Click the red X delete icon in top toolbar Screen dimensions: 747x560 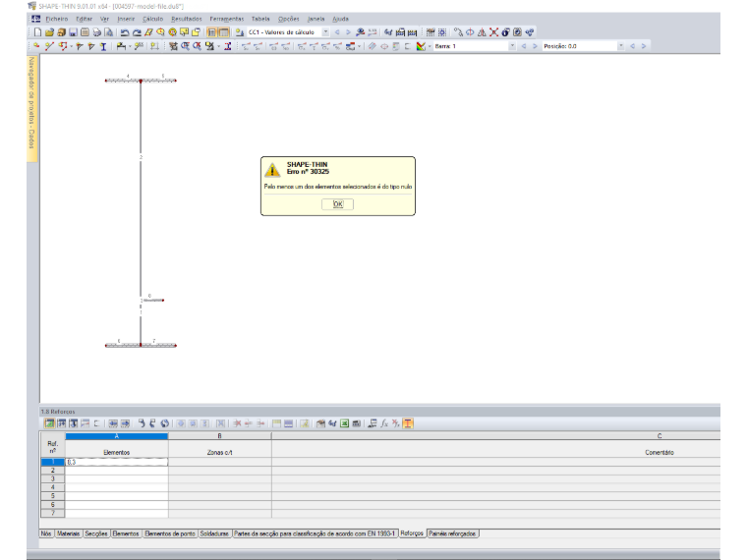494,32
